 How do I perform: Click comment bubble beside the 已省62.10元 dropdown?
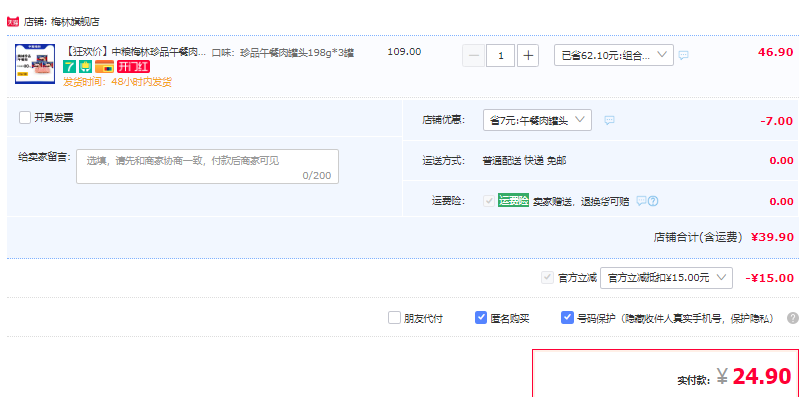pos(683,55)
